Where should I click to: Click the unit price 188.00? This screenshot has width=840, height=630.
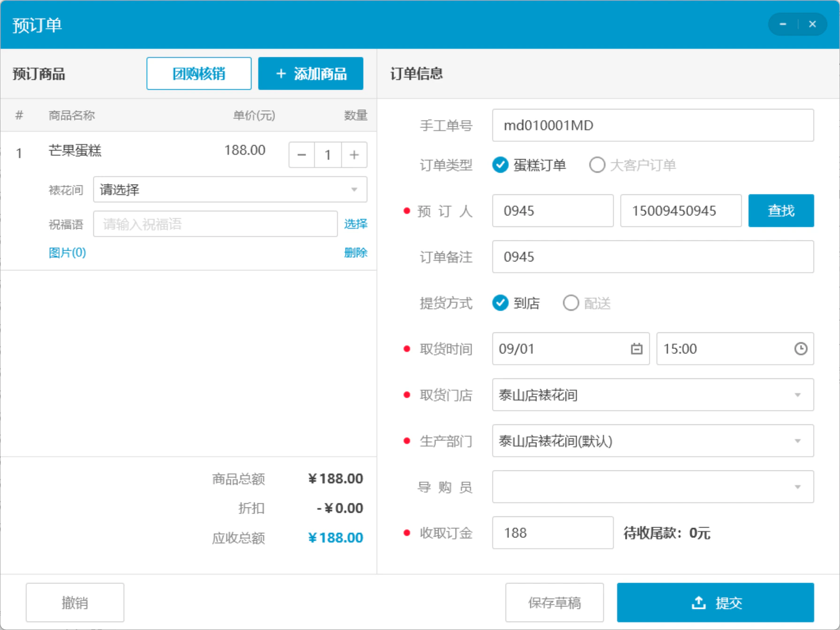click(244, 150)
